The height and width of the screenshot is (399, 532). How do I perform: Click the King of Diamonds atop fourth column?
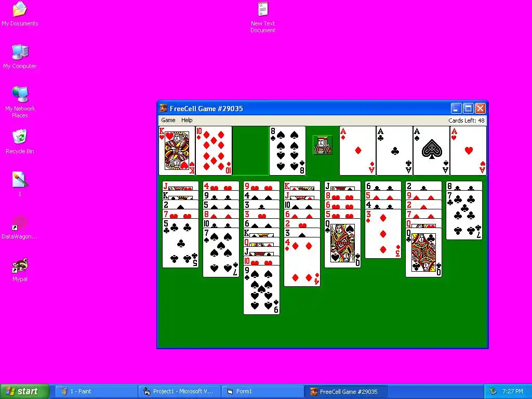[x=302, y=186]
